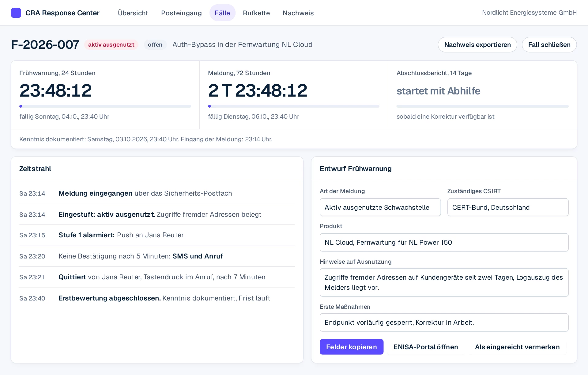
Task: Click the Hinweise auf Ausnutzung text area
Action: point(444,282)
